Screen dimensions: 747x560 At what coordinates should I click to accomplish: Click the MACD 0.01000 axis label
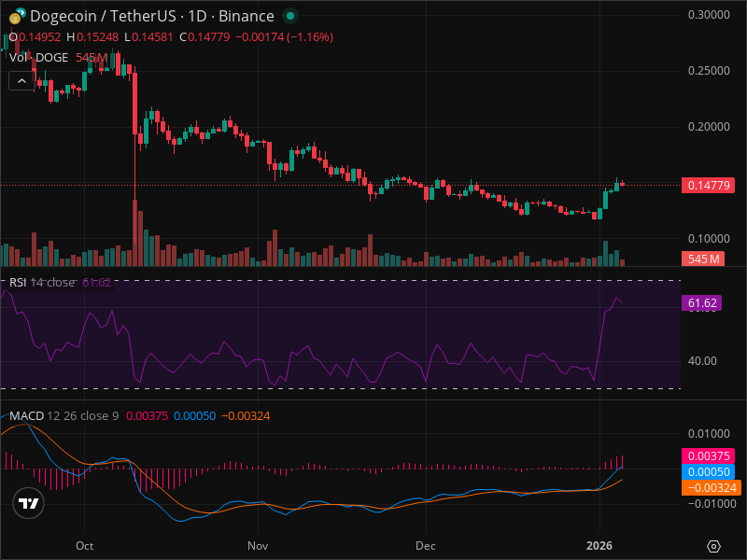709,434
